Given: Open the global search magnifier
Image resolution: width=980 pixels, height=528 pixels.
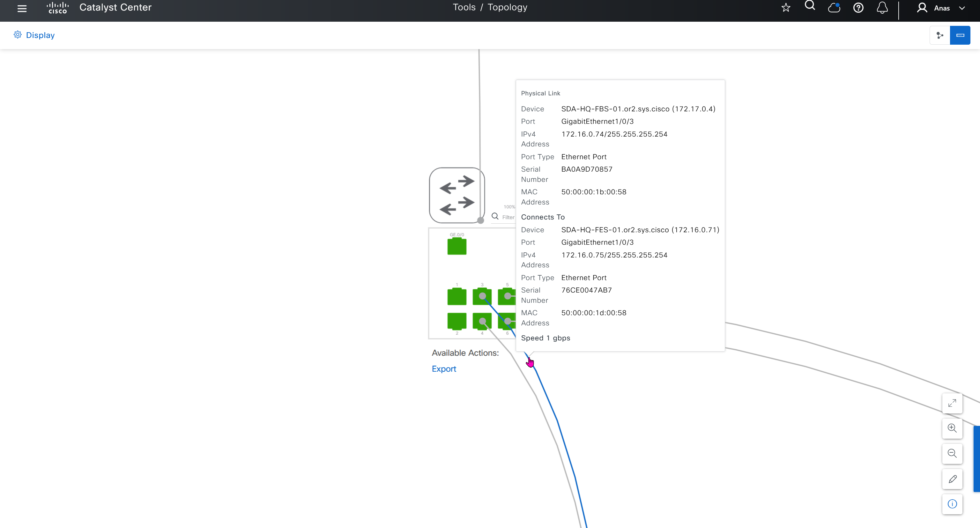Looking at the screenshot, I should tap(810, 6).
